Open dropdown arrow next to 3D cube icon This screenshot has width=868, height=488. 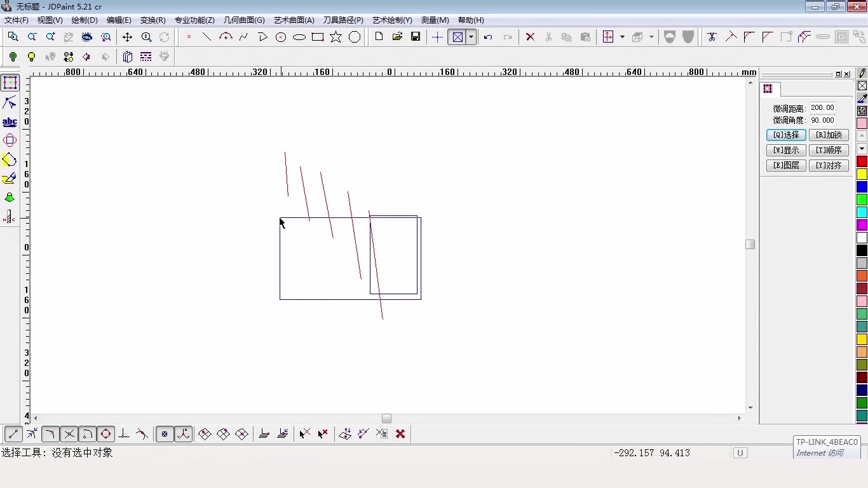(651, 37)
